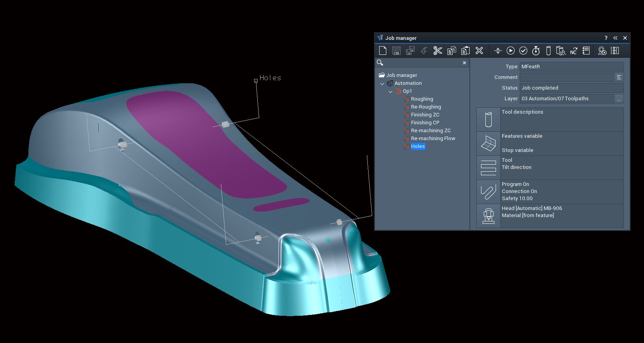Screen dimensions: 644x343
Task: Collapse the Automation tree node
Action: pos(382,83)
